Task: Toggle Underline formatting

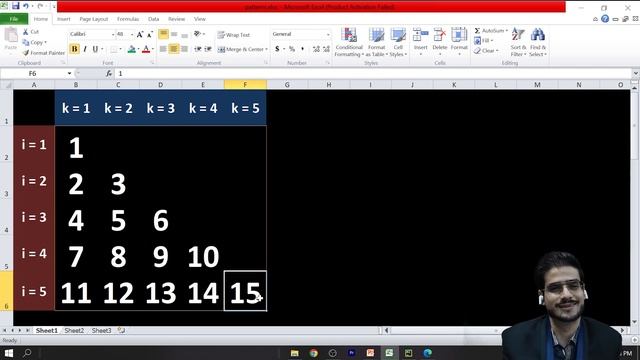Action: coord(96,49)
